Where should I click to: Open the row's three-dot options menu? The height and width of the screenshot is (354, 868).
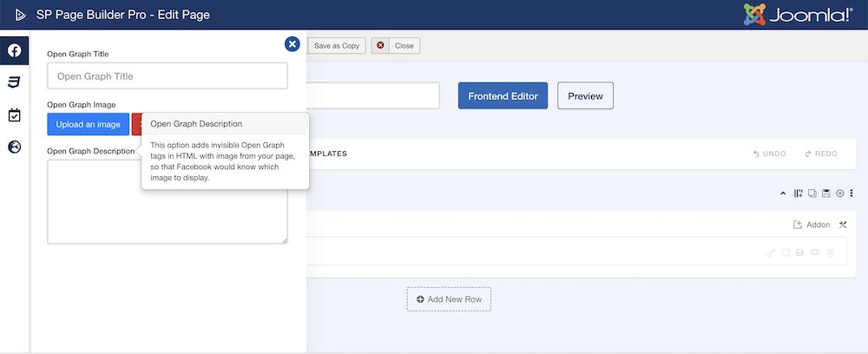(x=852, y=193)
